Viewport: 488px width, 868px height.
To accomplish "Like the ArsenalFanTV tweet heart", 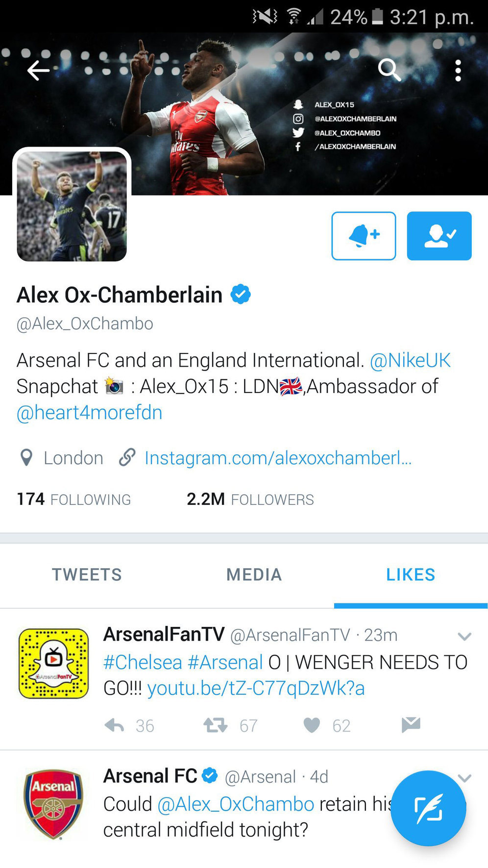I will pos(312,725).
